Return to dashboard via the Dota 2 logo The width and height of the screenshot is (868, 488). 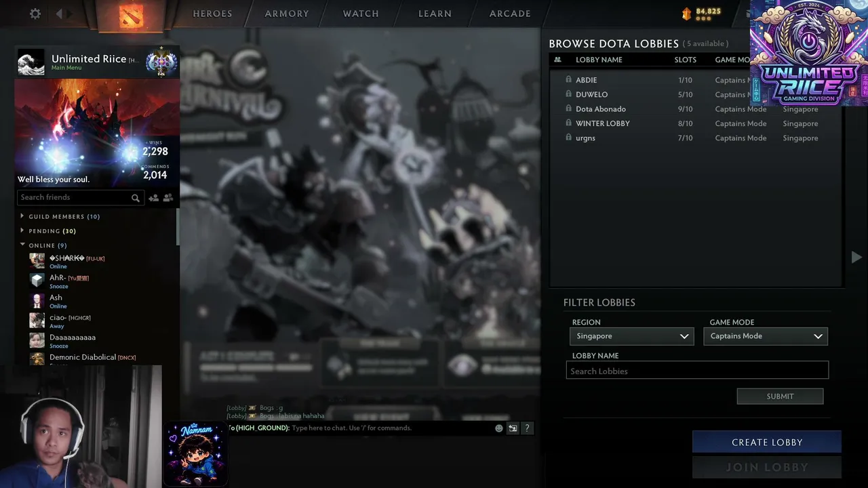pos(131,15)
